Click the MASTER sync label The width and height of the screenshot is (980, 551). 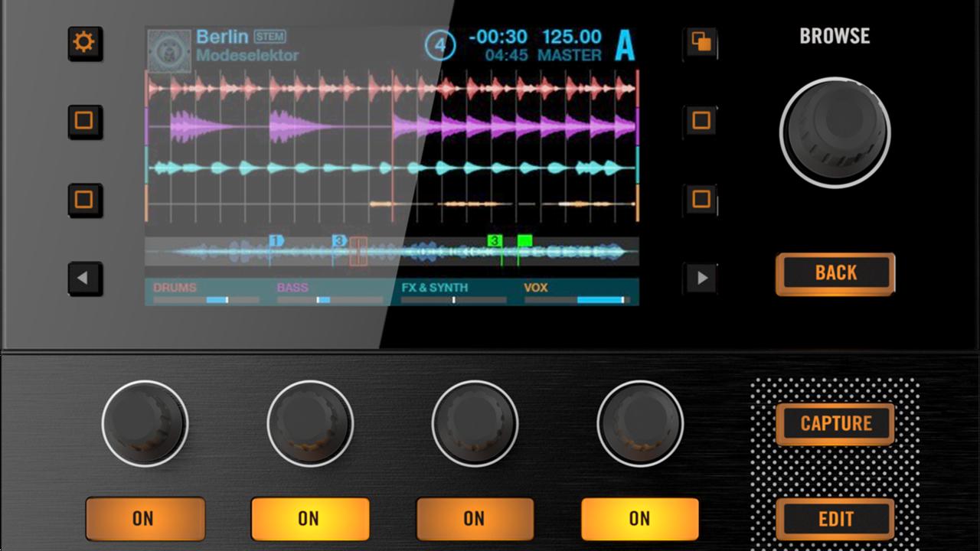point(569,56)
